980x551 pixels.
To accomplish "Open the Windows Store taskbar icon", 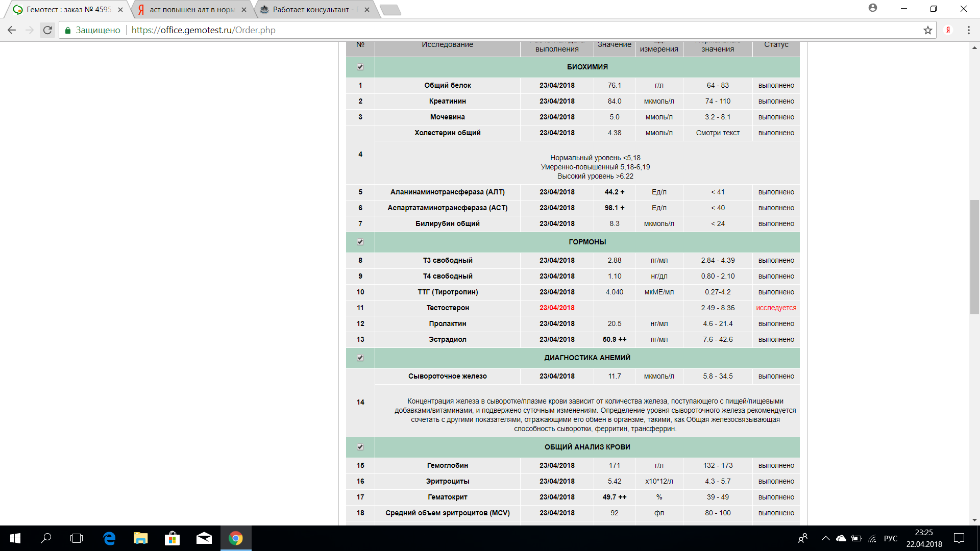I will (173, 538).
